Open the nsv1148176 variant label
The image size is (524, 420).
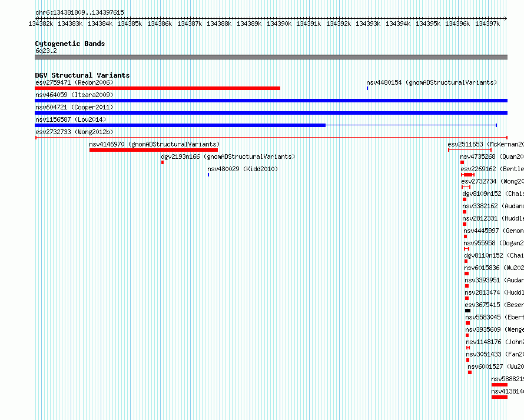[495, 342]
